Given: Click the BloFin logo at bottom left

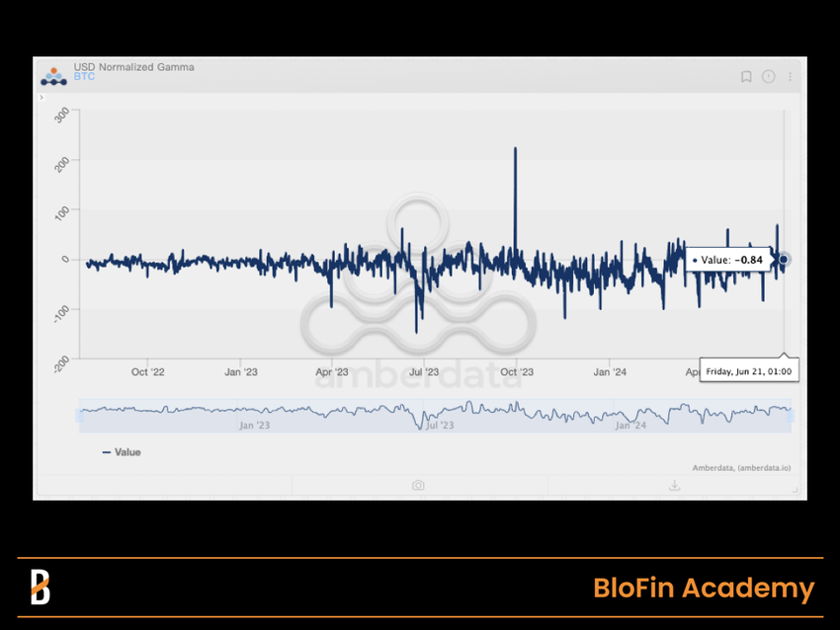Looking at the screenshot, I should [x=41, y=588].
